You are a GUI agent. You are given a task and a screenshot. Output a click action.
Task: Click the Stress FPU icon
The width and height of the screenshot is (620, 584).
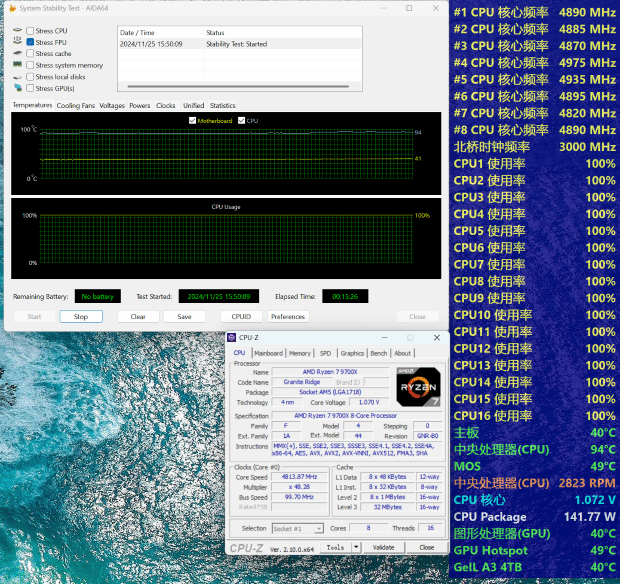[17, 40]
